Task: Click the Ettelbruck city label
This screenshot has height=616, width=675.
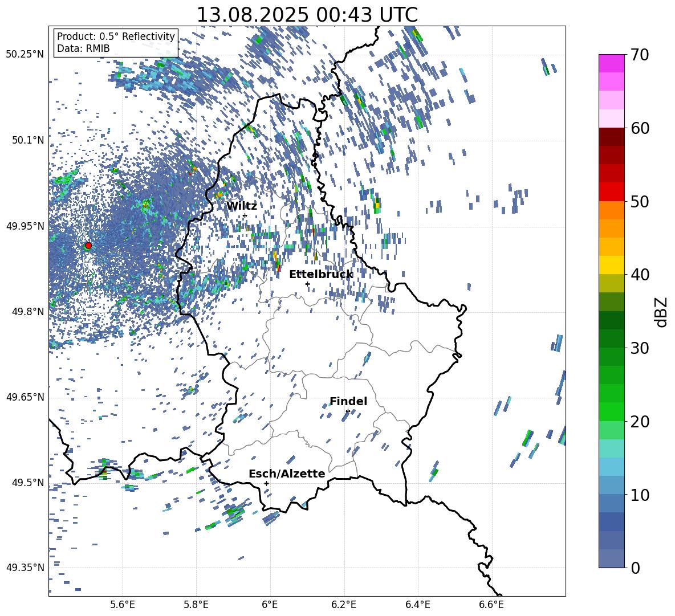Action: [321, 275]
